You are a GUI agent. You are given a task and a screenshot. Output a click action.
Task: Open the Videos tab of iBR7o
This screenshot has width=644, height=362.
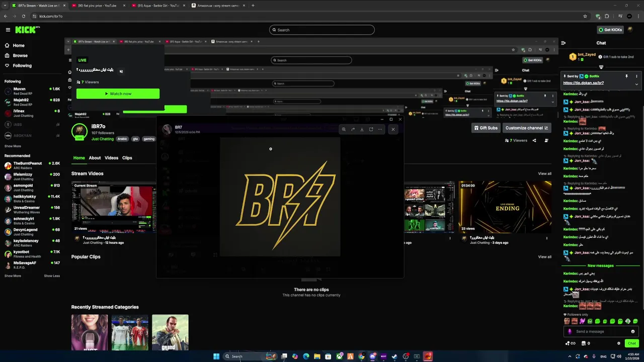point(111,158)
